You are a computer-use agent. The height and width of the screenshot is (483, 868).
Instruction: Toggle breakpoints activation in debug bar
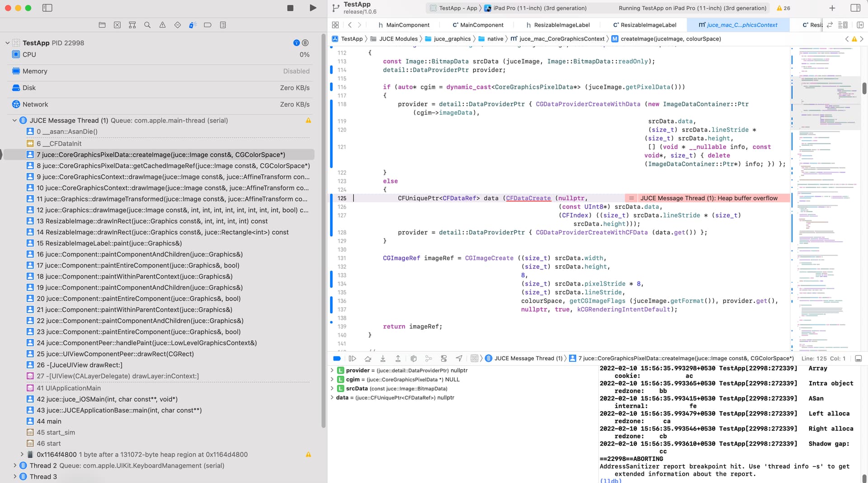click(x=337, y=358)
